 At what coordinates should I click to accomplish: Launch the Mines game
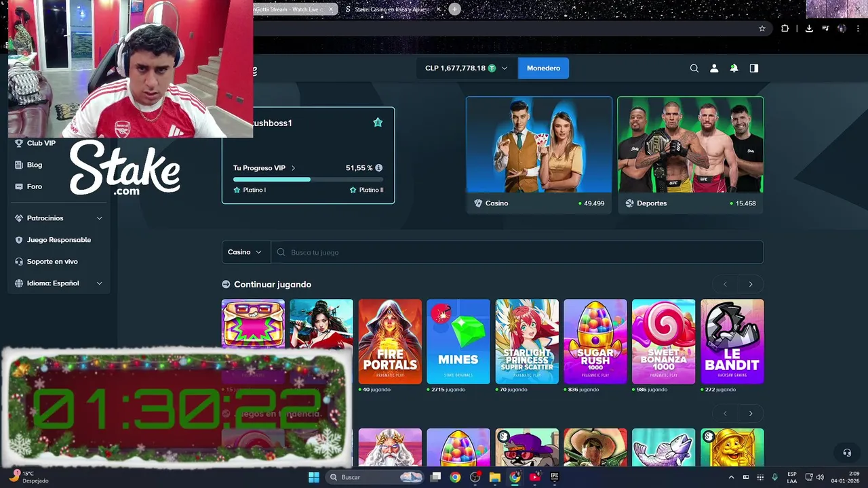click(x=458, y=342)
